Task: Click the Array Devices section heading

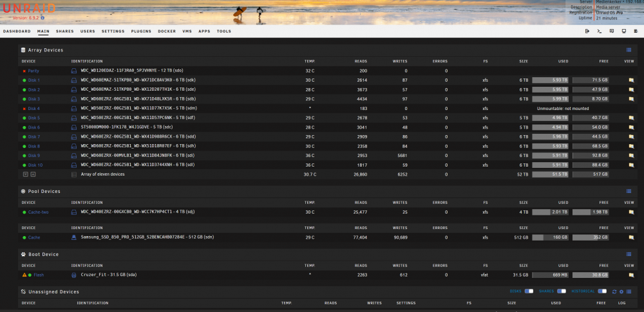Action: [x=46, y=50]
